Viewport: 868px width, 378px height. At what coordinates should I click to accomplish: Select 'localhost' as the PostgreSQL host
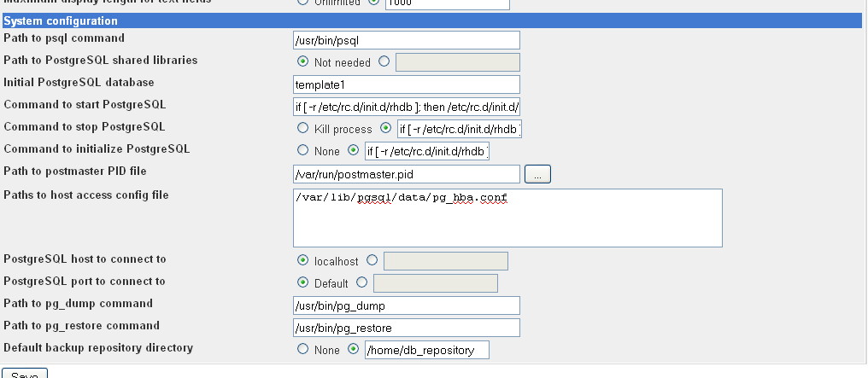[302, 260]
